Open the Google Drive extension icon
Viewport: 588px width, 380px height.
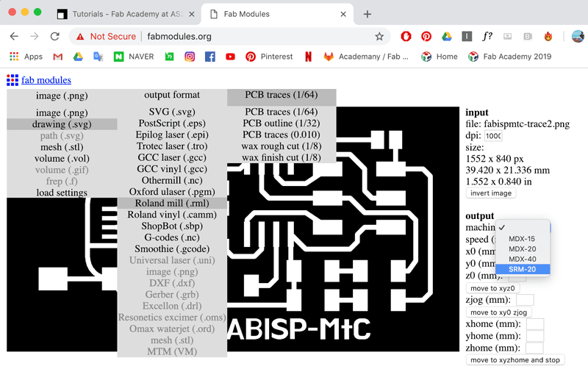pos(446,37)
